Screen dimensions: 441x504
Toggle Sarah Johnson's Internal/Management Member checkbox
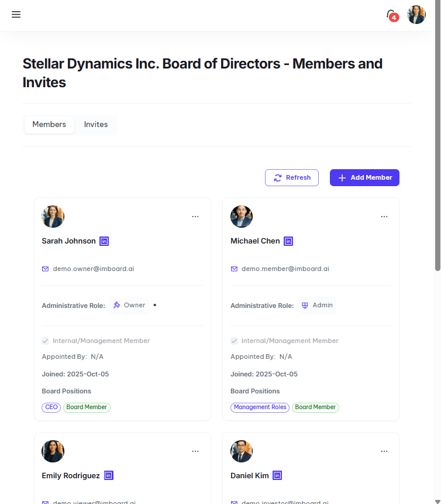tap(45, 341)
